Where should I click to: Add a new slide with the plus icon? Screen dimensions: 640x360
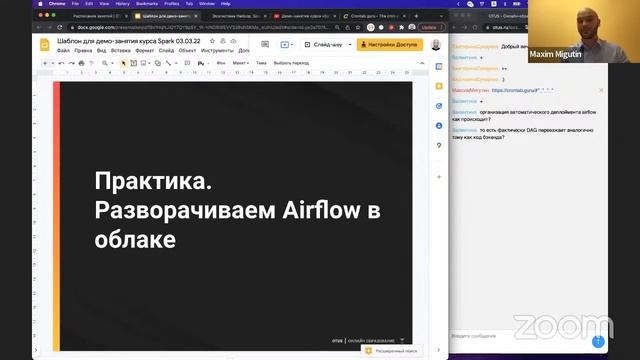click(x=45, y=63)
